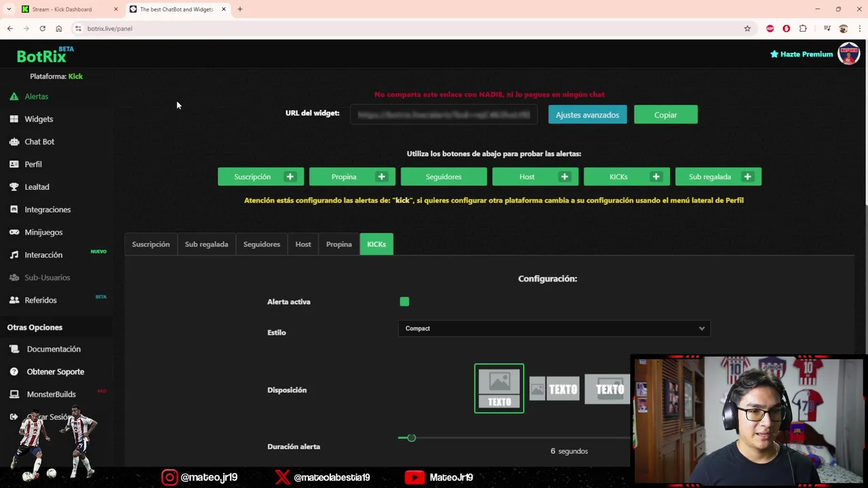This screenshot has width=868, height=488.
Task: Switch to the Propina tab
Action: [338, 244]
